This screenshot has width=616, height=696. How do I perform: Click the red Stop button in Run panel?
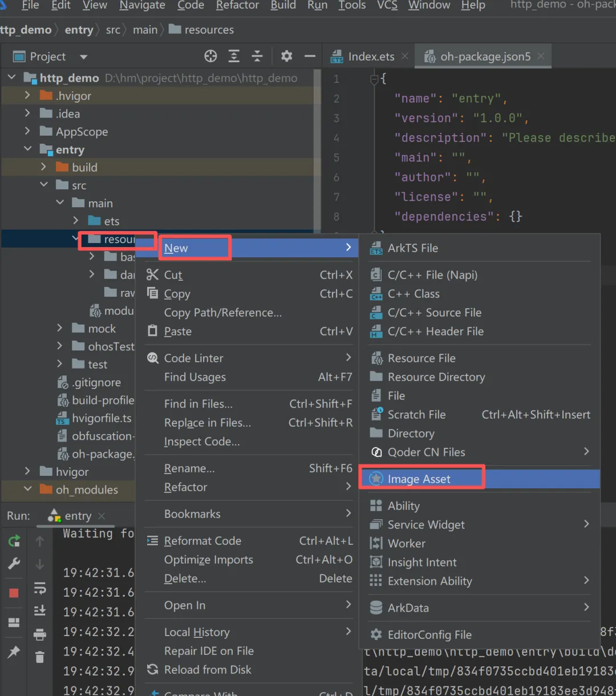coord(14,593)
